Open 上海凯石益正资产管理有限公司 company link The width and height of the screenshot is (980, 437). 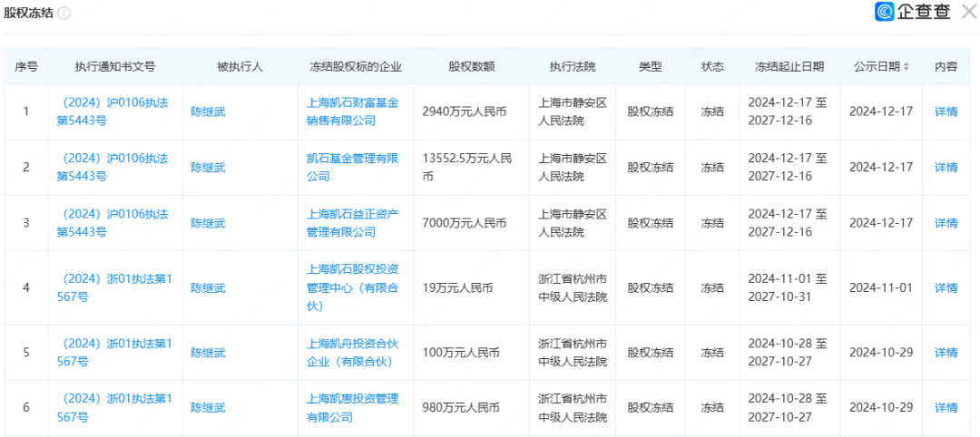click(352, 223)
